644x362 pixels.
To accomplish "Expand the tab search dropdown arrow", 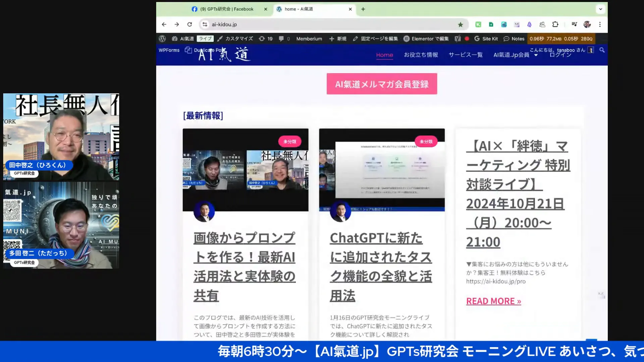I will (x=601, y=9).
